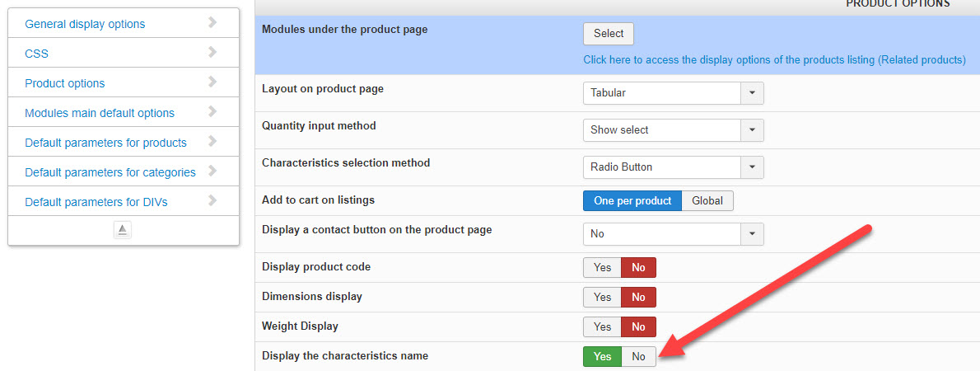
Task: Open the CSS settings section
Action: coord(37,54)
